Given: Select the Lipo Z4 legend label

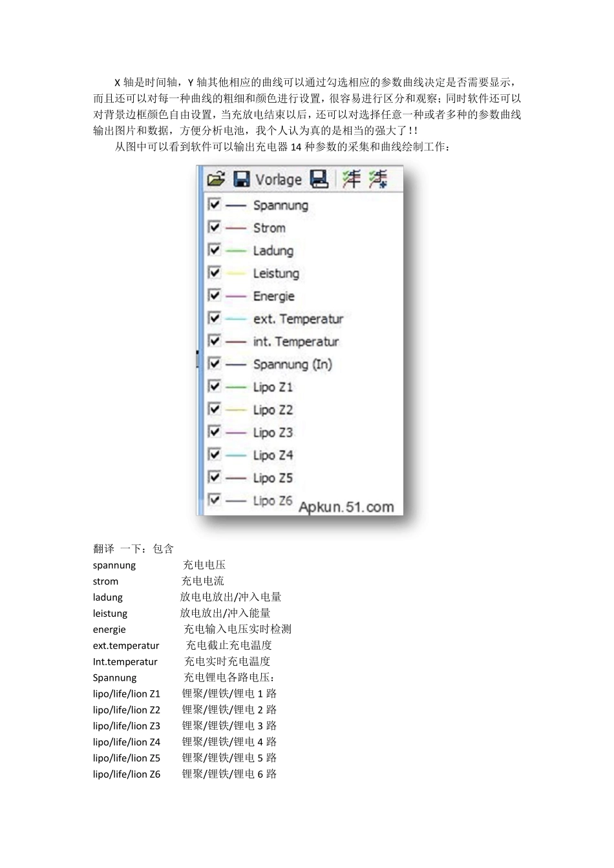Looking at the screenshot, I should point(273,455).
